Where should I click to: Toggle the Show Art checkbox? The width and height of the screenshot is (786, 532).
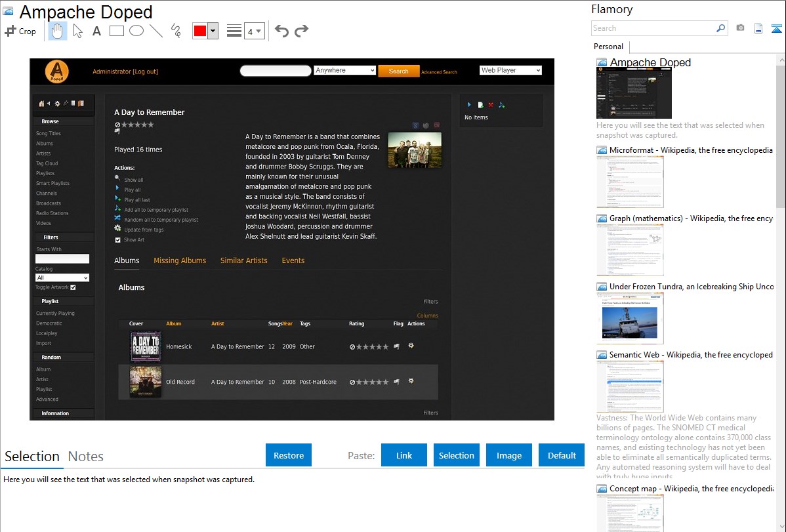118,239
